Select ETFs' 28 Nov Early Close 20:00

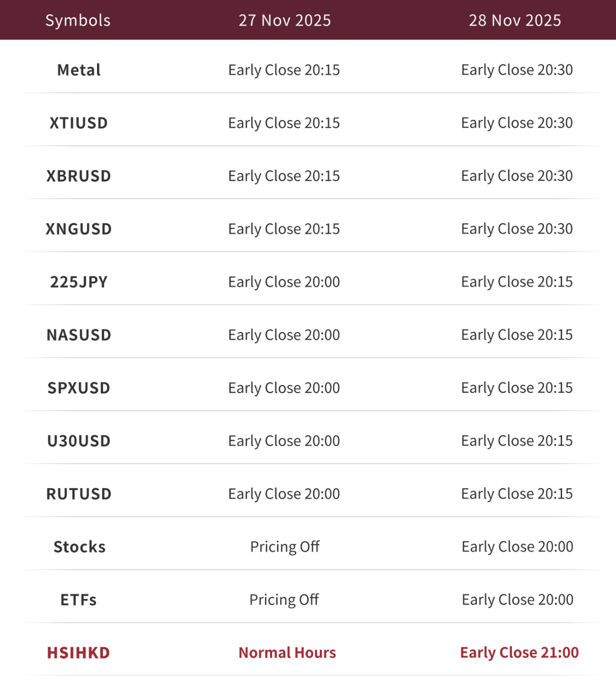517,600
